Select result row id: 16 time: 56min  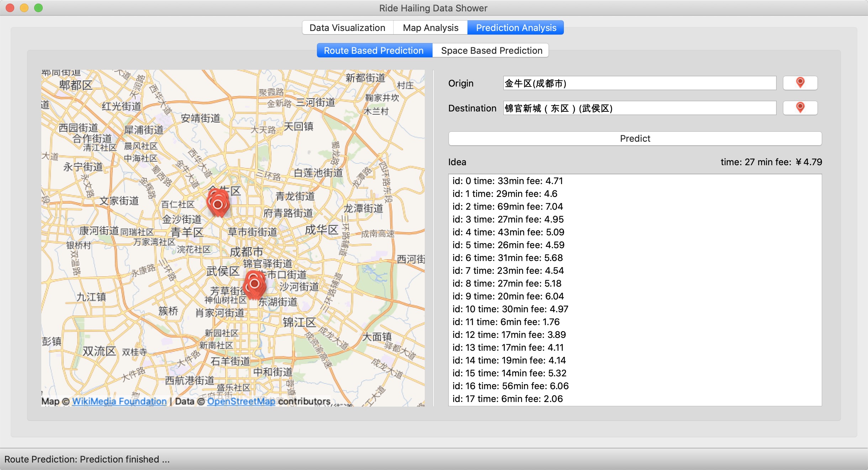[510, 386]
